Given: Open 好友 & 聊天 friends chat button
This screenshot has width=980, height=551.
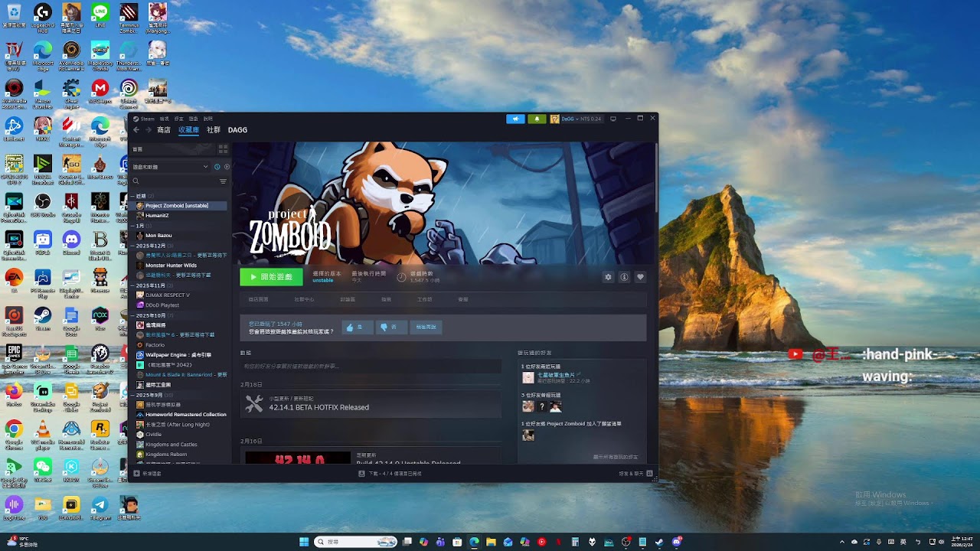Looking at the screenshot, I should tap(635, 474).
